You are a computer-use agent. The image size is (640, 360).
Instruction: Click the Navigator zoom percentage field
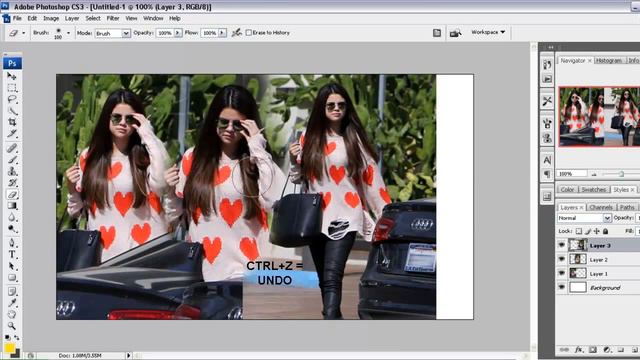tap(572, 174)
